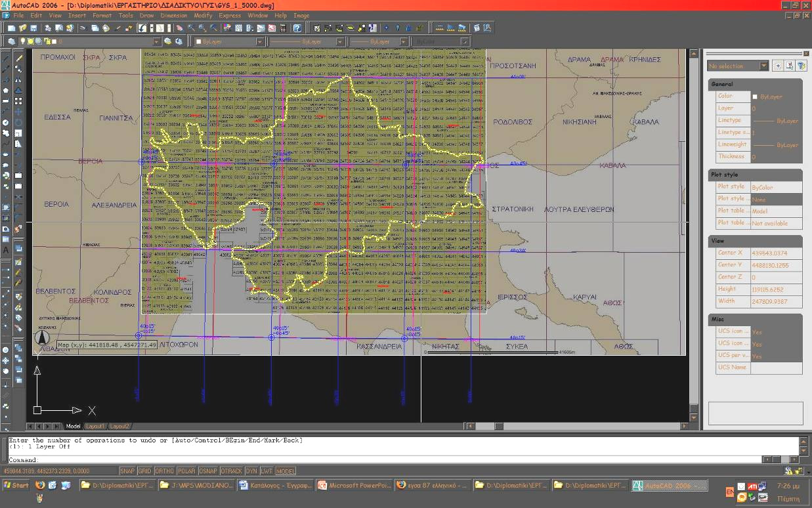812x508 pixels.
Task: Click the calculator icon in the toolbar
Action: 283,28
